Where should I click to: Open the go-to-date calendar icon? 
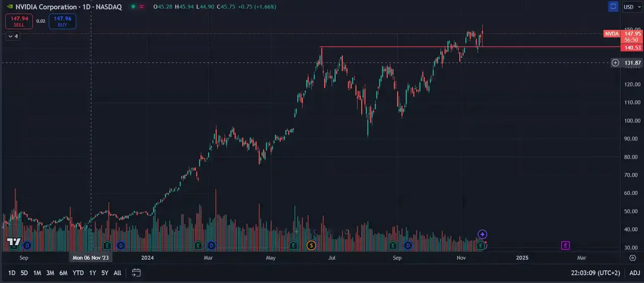(136, 272)
